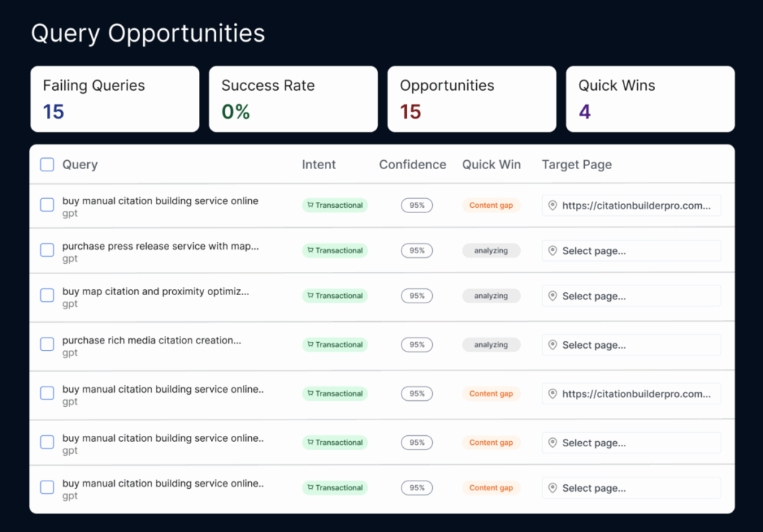The height and width of the screenshot is (532, 763).
Task: Sort by the Confidence column header
Action: 412,165
